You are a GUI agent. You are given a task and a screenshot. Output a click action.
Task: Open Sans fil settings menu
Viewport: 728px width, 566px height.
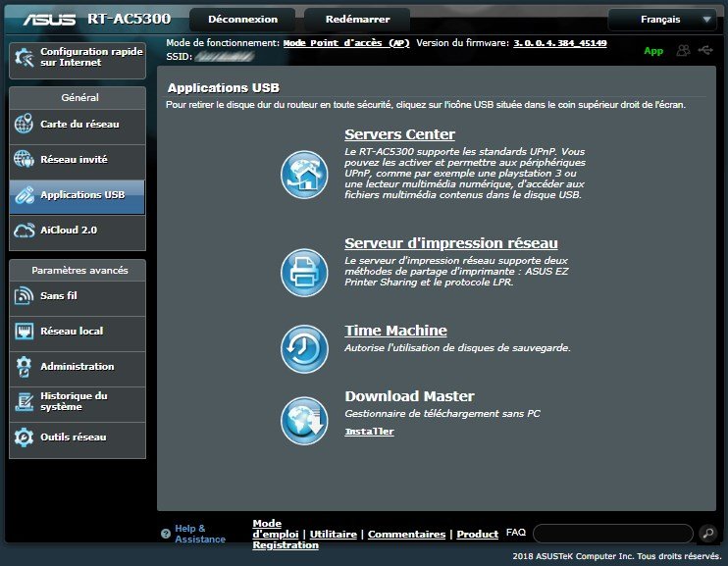point(78,296)
